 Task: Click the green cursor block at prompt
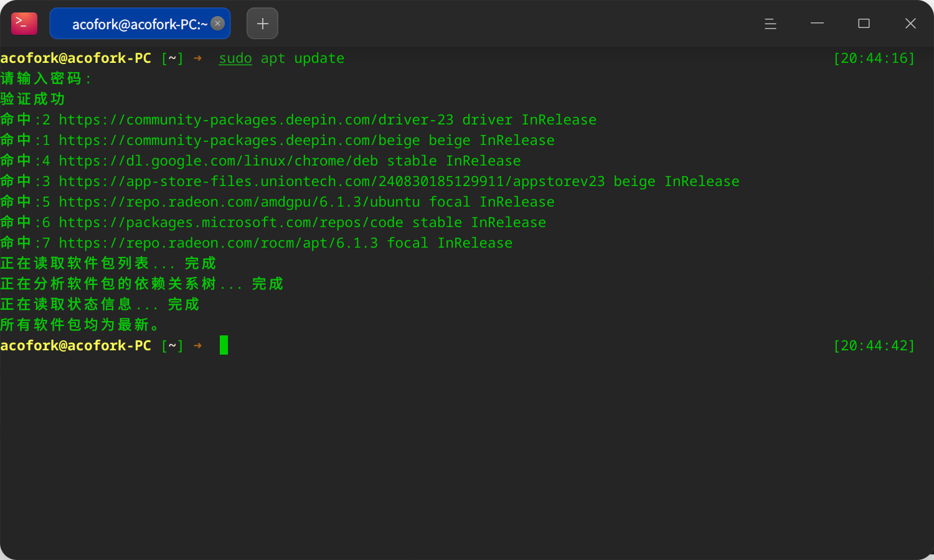click(224, 345)
